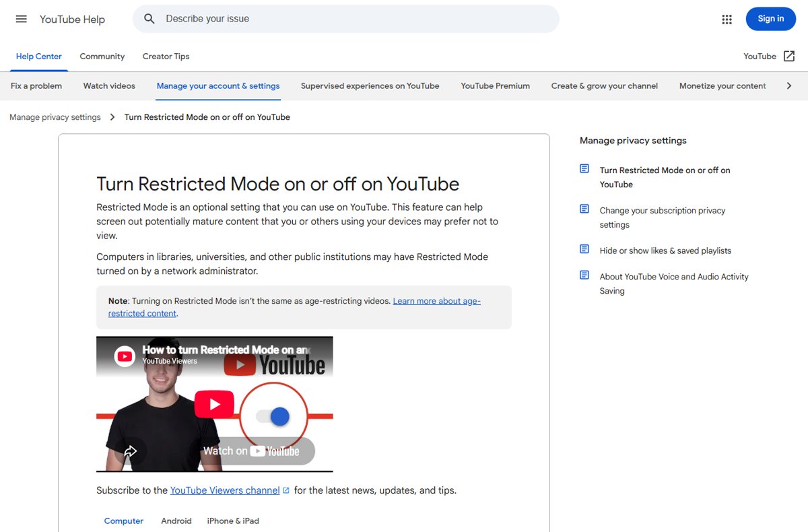Open the Watch videos category
This screenshot has height=532, width=808.
click(109, 86)
